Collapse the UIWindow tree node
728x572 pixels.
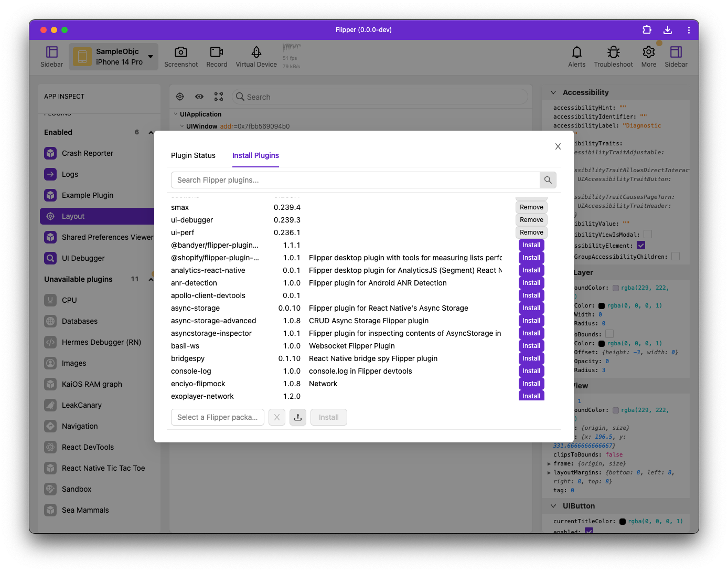(x=182, y=126)
